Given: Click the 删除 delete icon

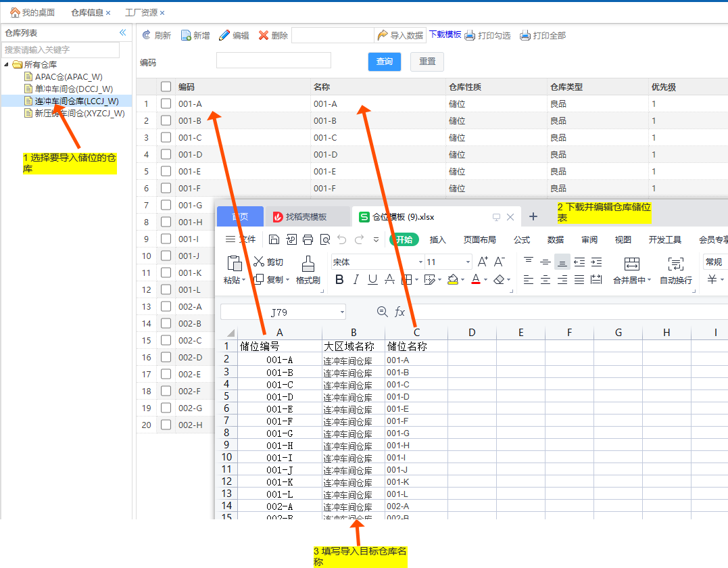Looking at the screenshot, I should [x=264, y=35].
